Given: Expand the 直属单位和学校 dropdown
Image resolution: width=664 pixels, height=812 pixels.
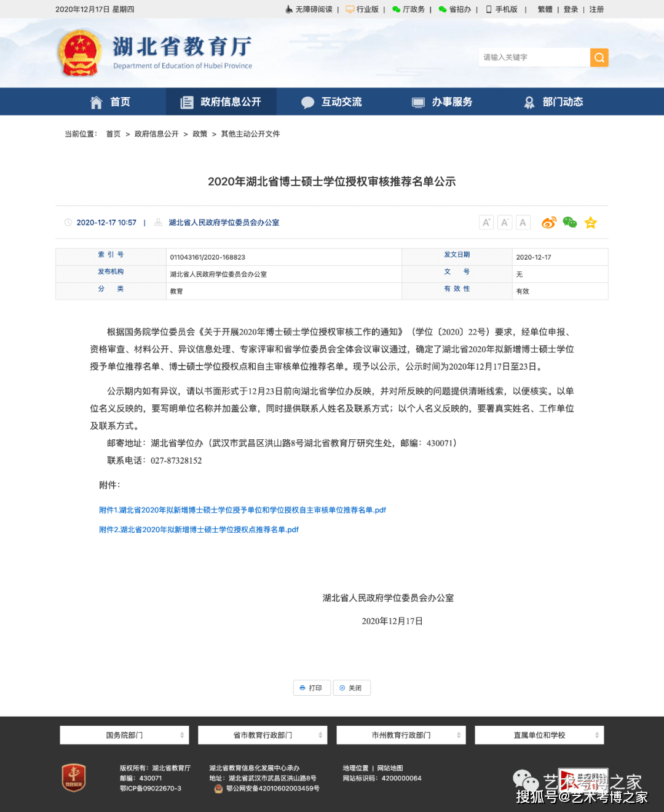Looking at the screenshot, I should point(539,734).
